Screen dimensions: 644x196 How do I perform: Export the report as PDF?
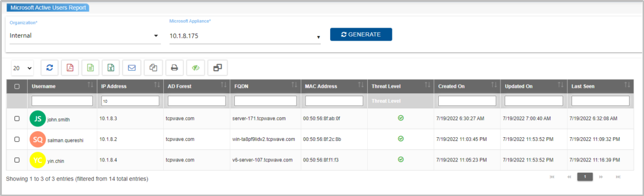click(70, 68)
